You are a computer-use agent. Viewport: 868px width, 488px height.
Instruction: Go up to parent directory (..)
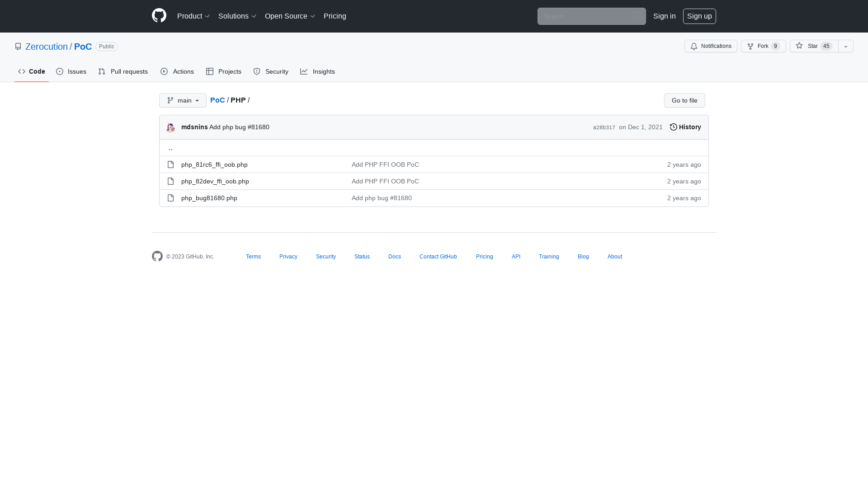click(170, 148)
